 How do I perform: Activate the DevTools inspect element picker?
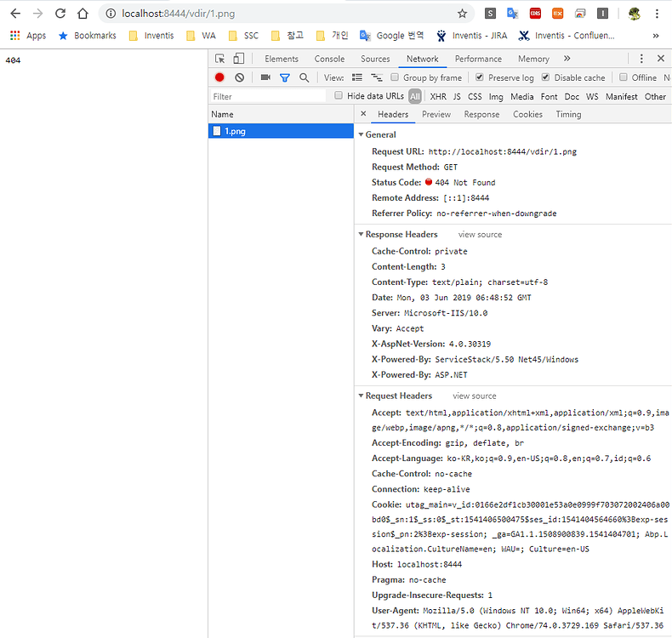pos(219,59)
